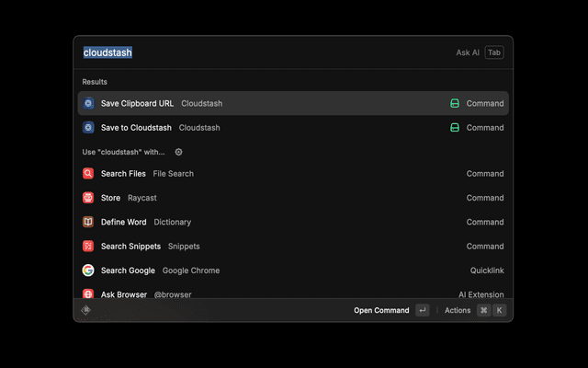Click the Define Word dictionary icon
588x368 pixels.
88,222
